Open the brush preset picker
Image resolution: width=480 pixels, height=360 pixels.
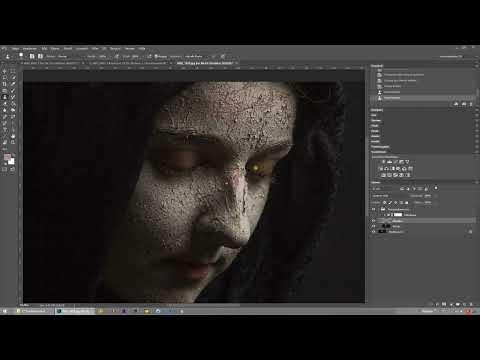[x=21, y=56]
